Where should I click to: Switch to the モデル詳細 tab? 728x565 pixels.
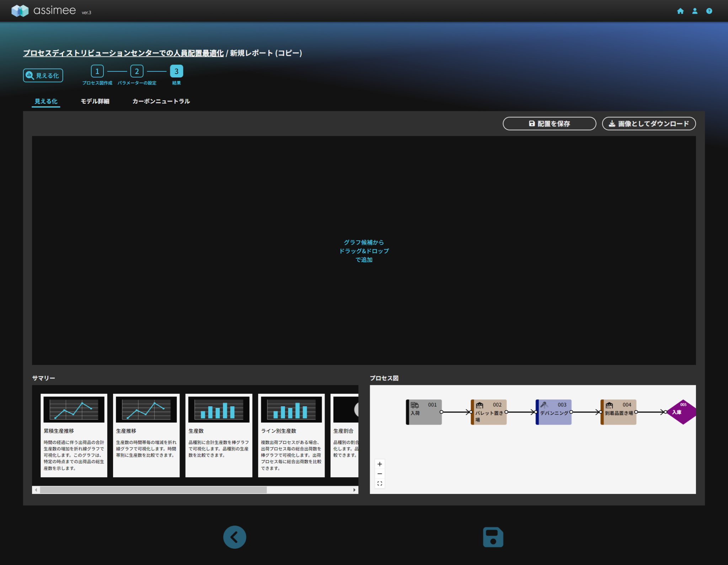(x=95, y=101)
